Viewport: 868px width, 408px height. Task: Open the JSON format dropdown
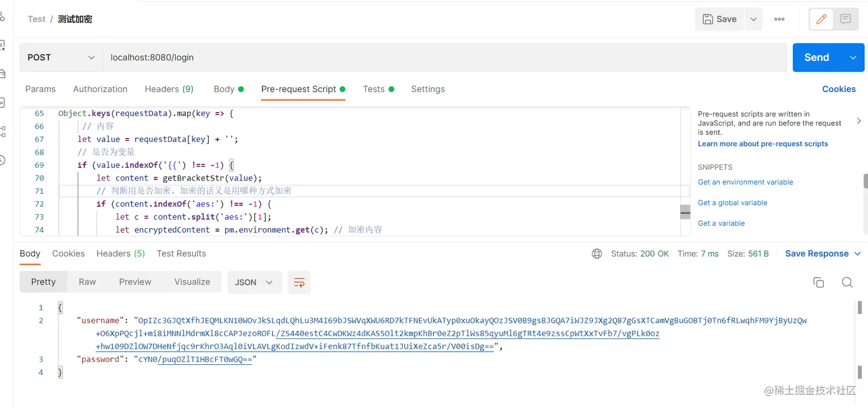coord(254,282)
